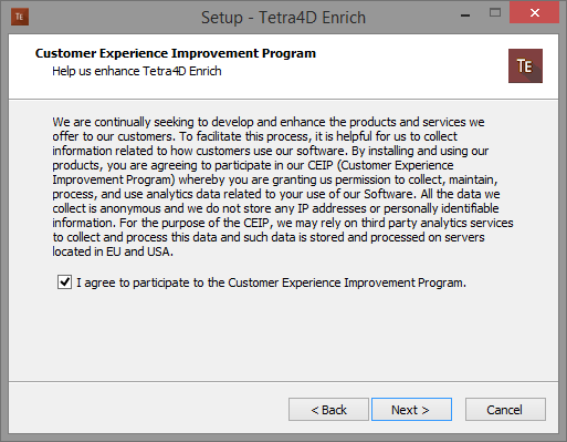The width and height of the screenshot is (567, 442).
Task: Close the Setup window with the X
Action: click(534, 13)
